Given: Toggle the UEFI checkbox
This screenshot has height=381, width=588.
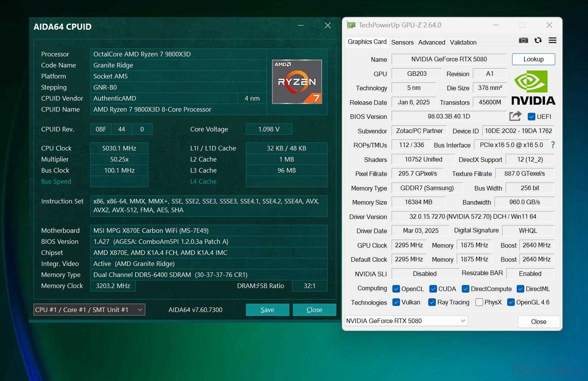Looking at the screenshot, I should pos(531,117).
